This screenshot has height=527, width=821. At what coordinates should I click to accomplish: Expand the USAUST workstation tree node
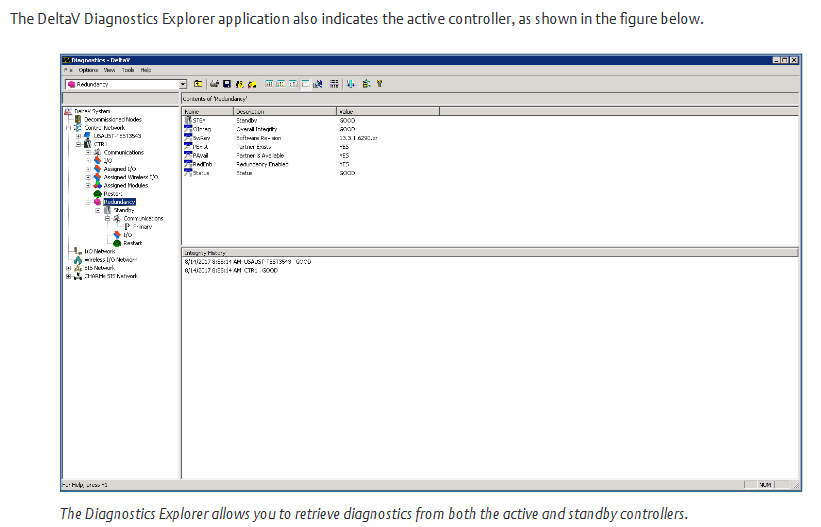(x=79, y=136)
